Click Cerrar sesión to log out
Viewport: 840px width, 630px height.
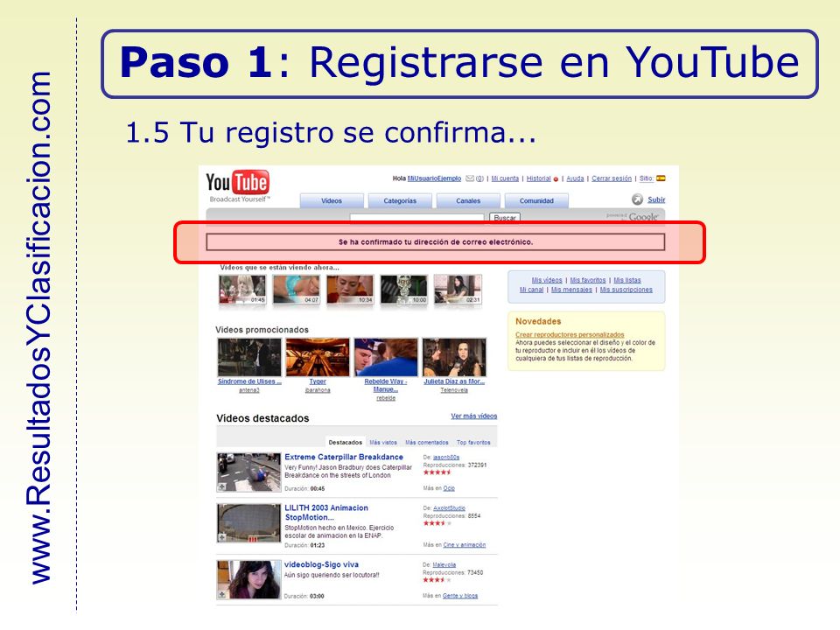pos(612,178)
